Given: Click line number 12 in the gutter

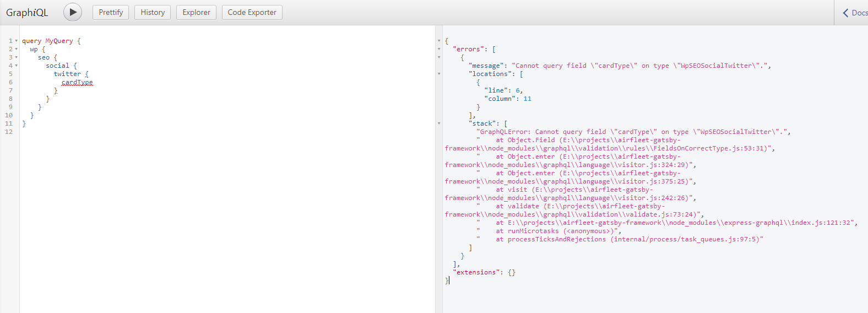Looking at the screenshot, I should [x=9, y=132].
